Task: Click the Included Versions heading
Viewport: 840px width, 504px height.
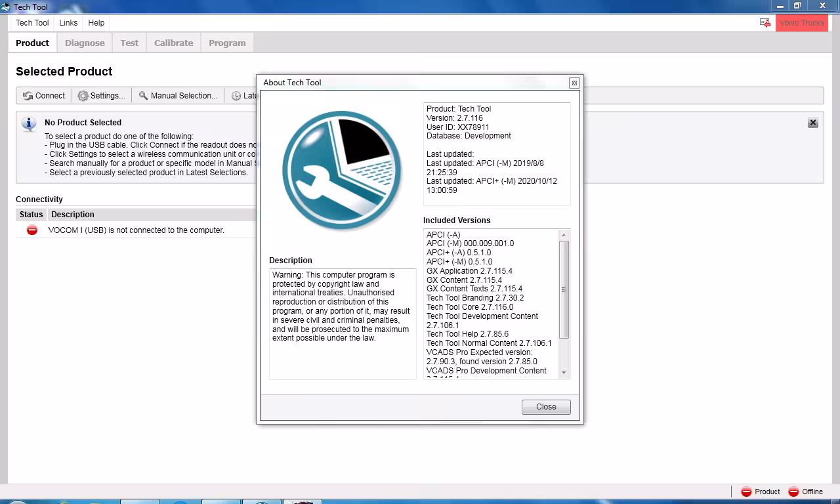Action: pos(457,220)
